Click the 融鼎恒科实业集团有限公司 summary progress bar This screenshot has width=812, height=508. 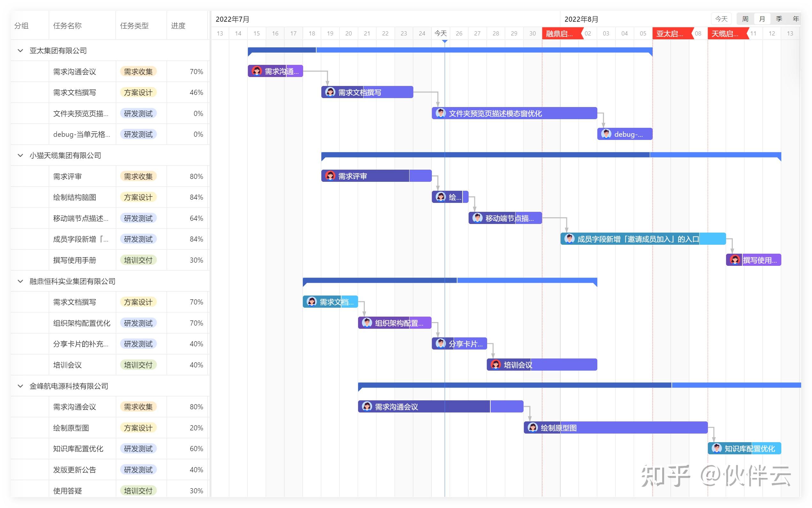pos(450,281)
